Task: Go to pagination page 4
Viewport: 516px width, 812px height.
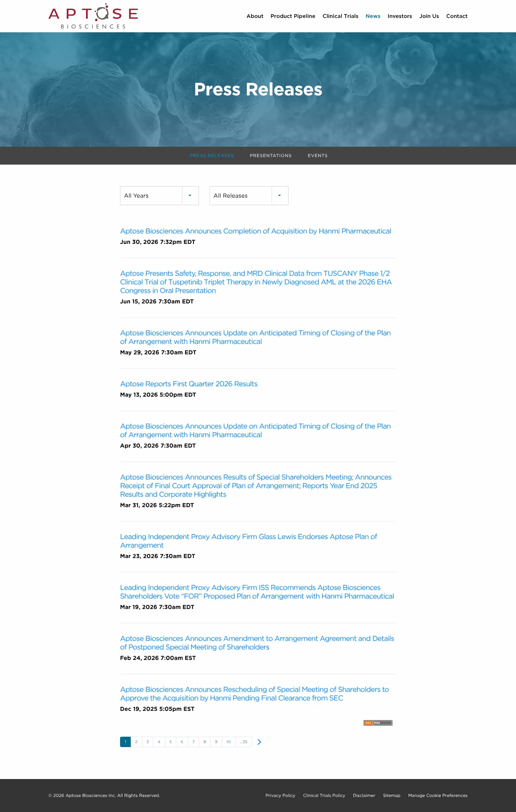Action: 159,742
